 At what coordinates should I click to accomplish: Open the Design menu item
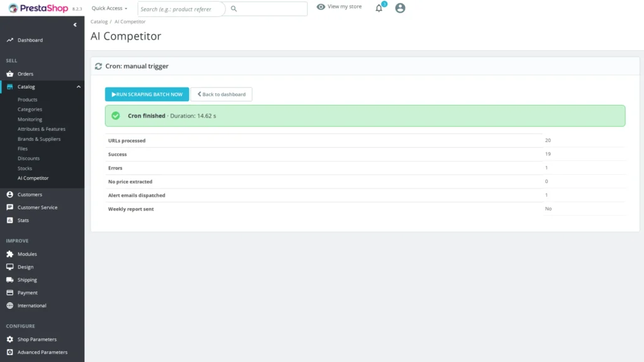point(25,266)
